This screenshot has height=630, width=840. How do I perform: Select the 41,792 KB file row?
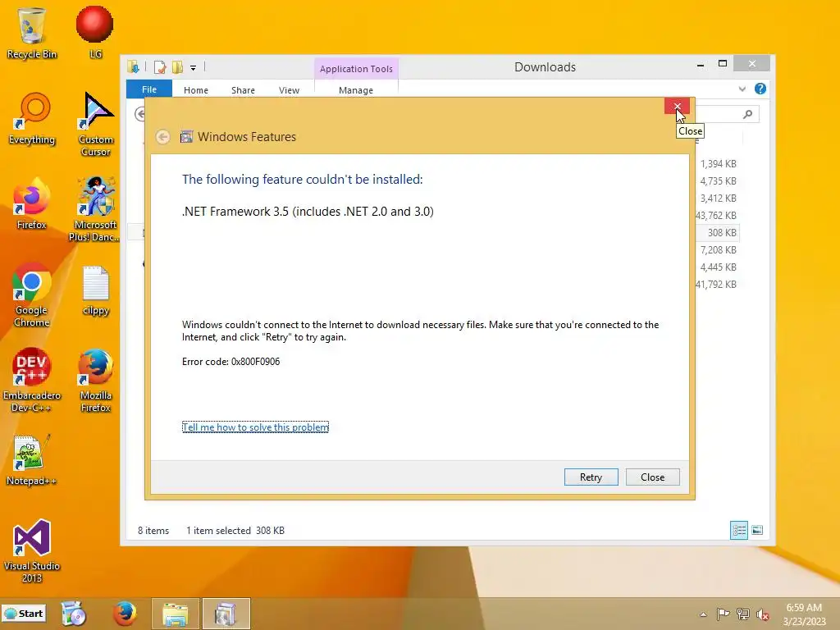(718, 284)
